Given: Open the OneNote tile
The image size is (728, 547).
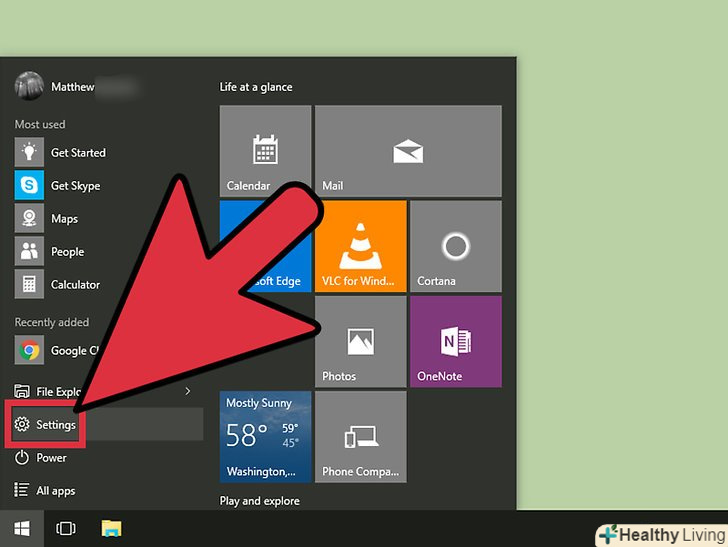Looking at the screenshot, I should click(456, 342).
